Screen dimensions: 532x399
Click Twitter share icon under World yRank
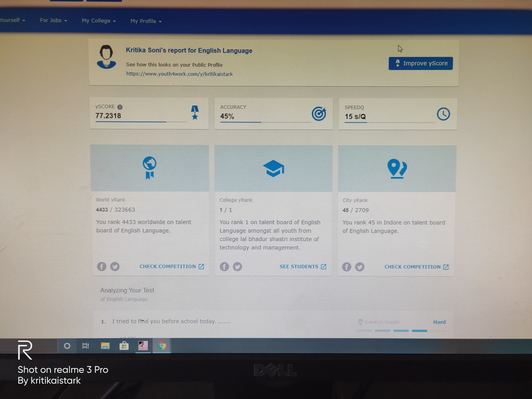(115, 266)
